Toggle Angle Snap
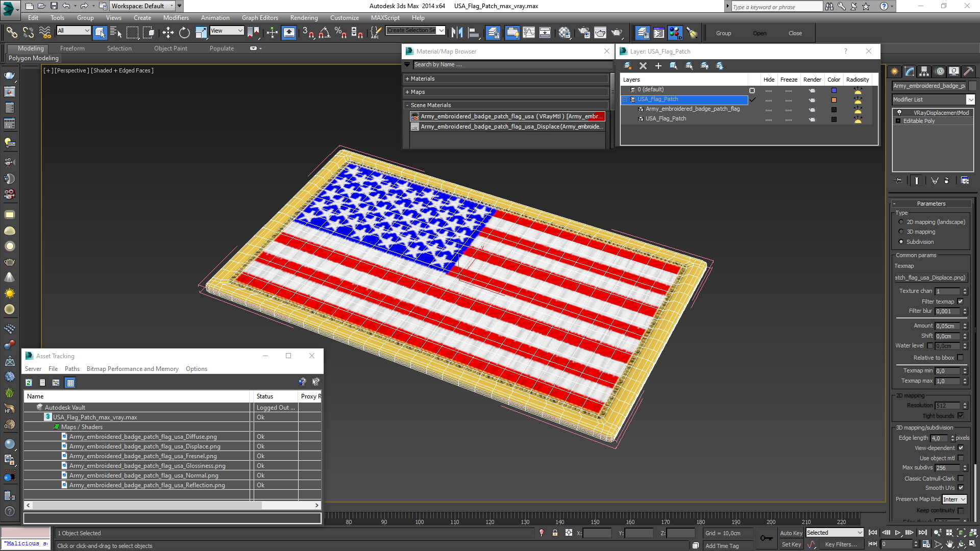Screen dimensions: 980x551 (324, 33)
